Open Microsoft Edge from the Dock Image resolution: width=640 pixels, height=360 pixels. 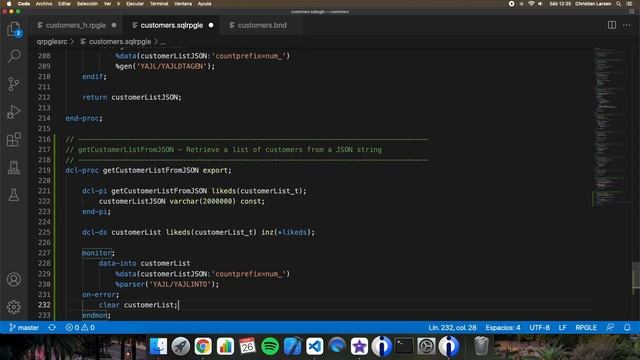[x=337, y=346]
